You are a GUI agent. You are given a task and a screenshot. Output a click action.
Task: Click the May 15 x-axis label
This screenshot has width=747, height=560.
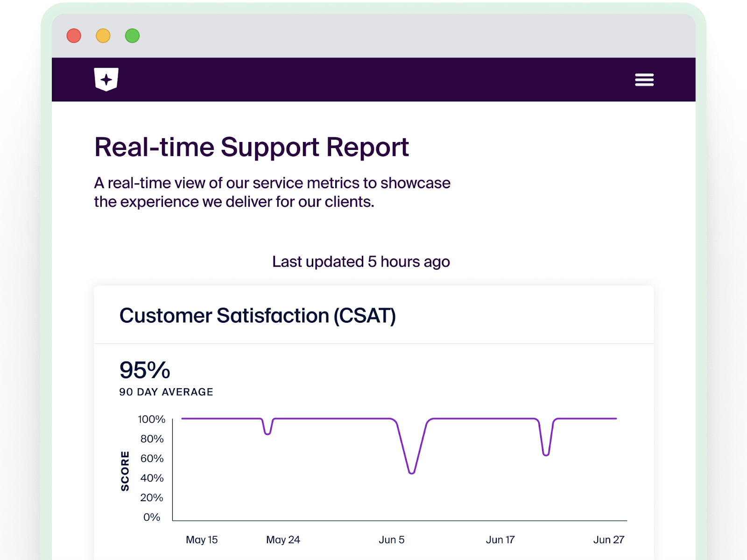(x=202, y=540)
